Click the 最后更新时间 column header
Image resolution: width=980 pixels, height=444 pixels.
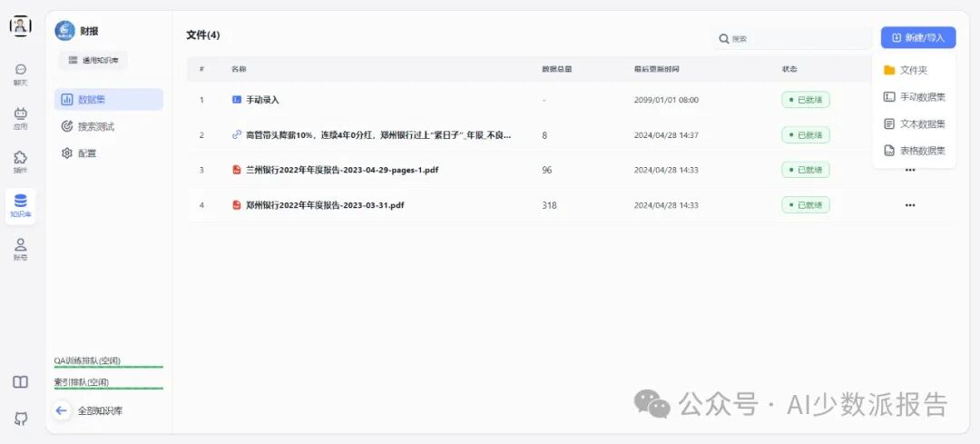tap(656, 69)
